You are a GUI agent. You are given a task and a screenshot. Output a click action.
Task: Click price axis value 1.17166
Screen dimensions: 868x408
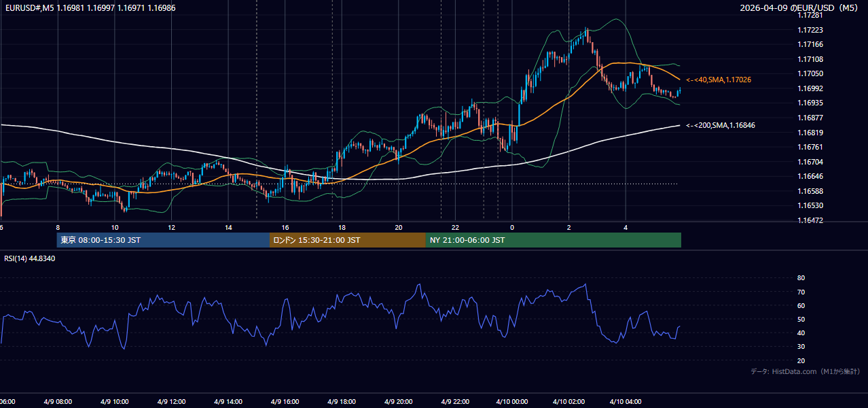pyautogui.click(x=810, y=44)
